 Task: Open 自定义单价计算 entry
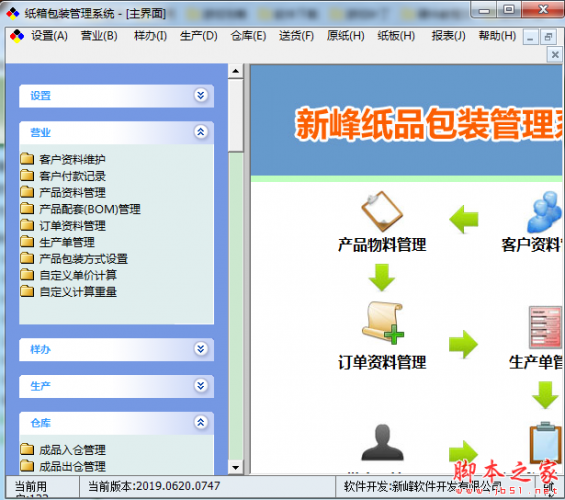point(78,275)
